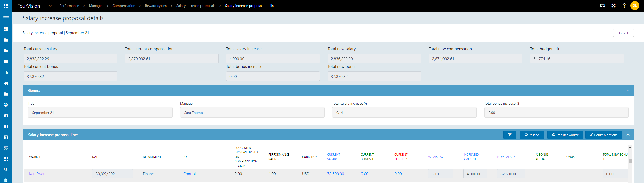644x183 pixels.
Task: Click the Title field September 21
Action: click(x=100, y=112)
